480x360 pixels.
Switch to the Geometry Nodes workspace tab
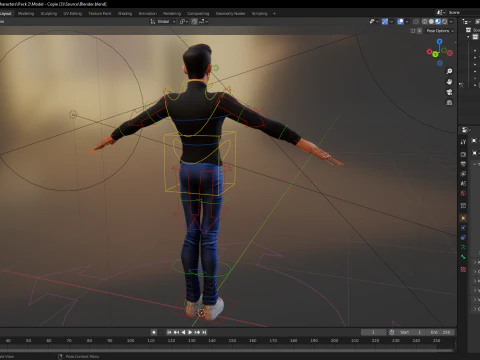point(230,13)
